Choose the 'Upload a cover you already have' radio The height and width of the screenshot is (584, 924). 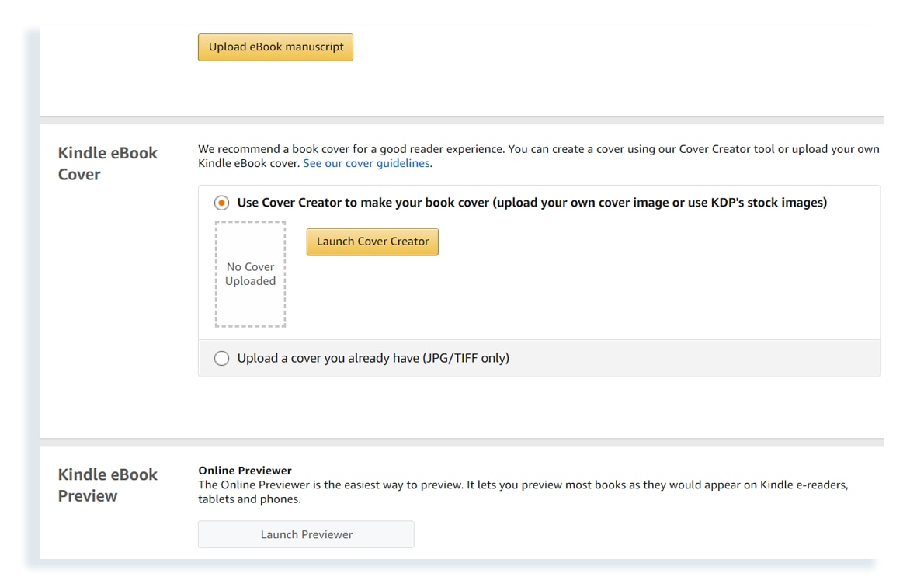pos(222,358)
